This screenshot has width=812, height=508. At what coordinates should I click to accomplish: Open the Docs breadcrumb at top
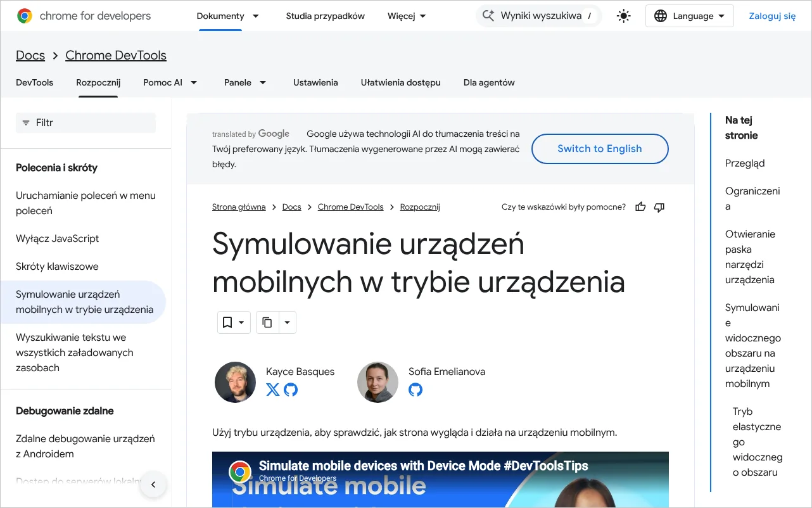(x=30, y=55)
